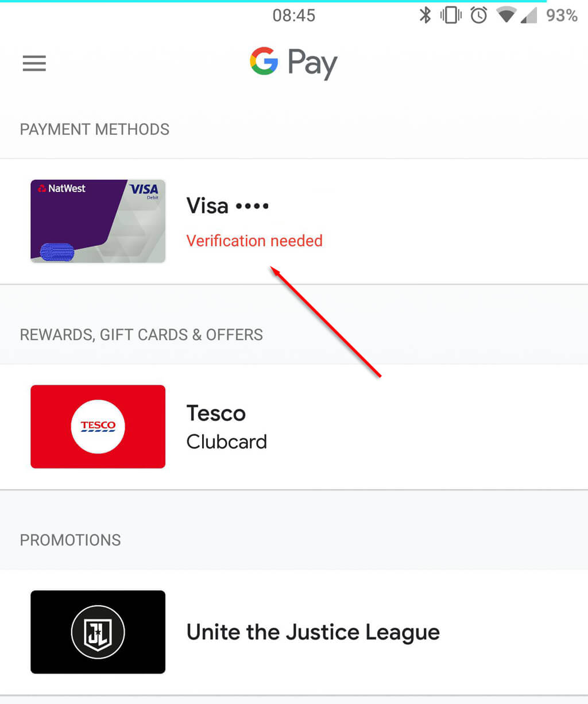Open the hamburger navigation menu
588x704 pixels.
tap(34, 63)
